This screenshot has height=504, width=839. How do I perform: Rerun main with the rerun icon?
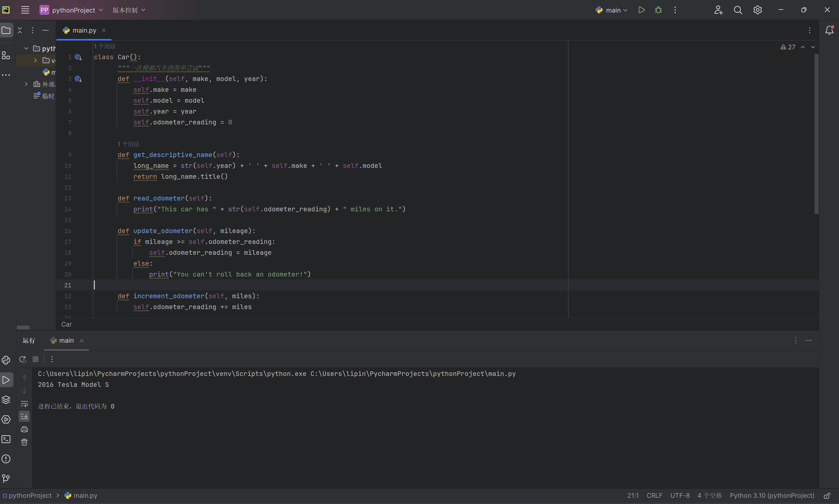click(23, 359)
